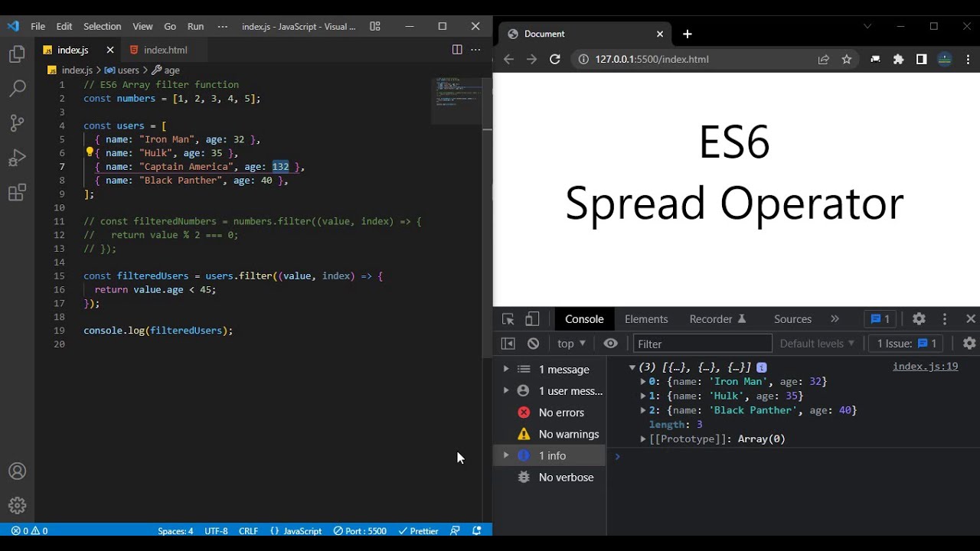980x551 pixels.
Task: Click the Create live expression eye icon
Action: coord(610,344)
